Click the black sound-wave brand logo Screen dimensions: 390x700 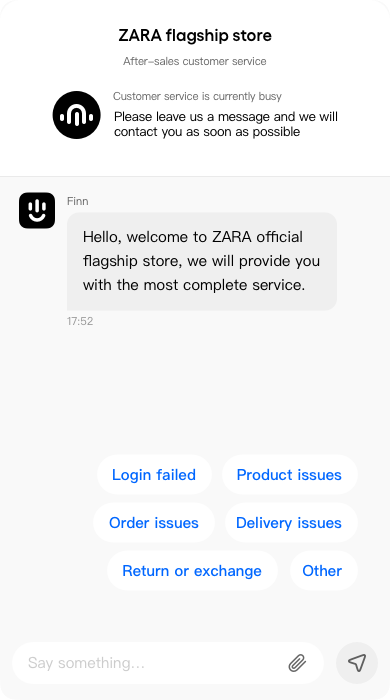(76, 115)
